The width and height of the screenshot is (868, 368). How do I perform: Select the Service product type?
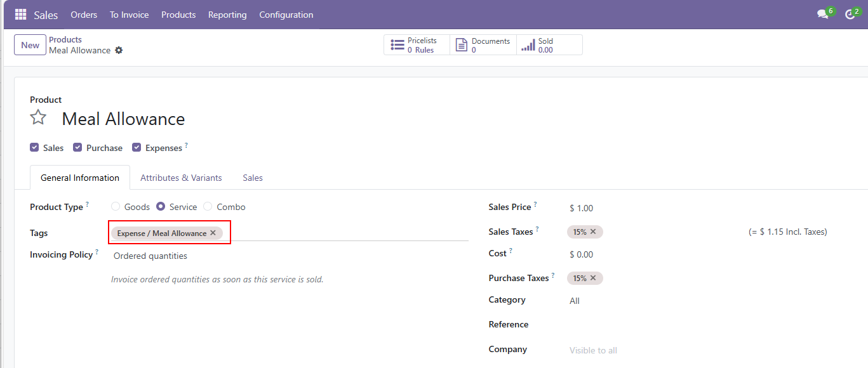pos(161,207)
